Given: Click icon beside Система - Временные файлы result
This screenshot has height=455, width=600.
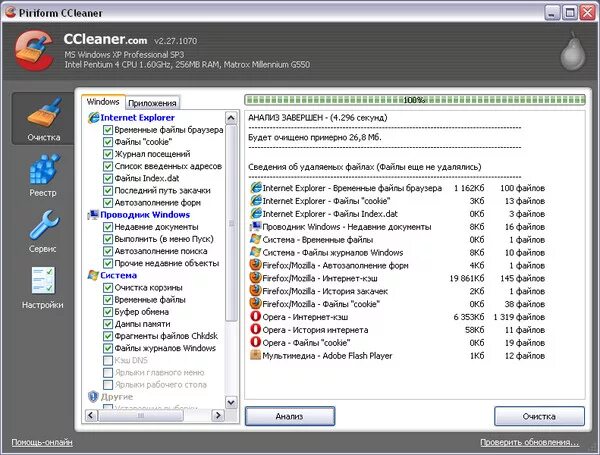Looking at the screenshot, I should click(x=255, y=239).
